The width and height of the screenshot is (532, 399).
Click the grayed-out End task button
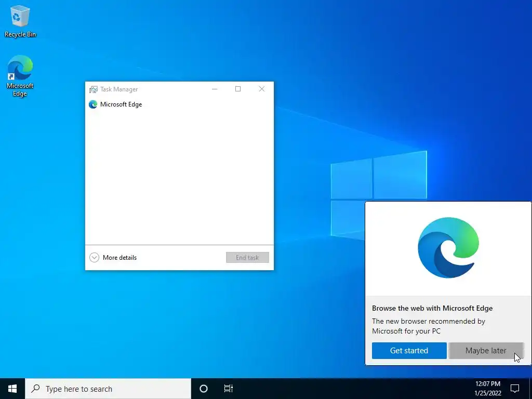coord(247,258)
